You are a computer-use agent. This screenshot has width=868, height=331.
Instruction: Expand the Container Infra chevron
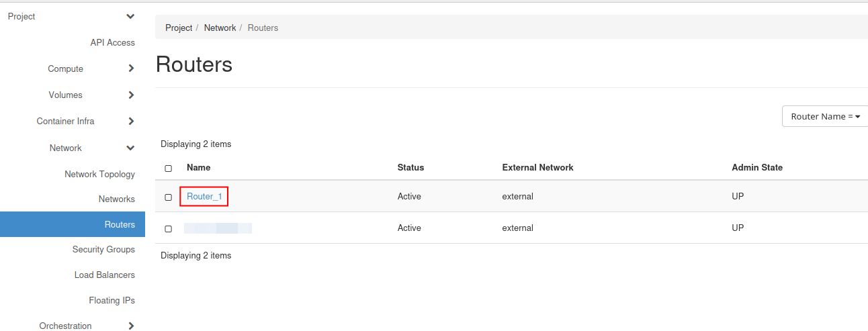(x=131, y=122)
